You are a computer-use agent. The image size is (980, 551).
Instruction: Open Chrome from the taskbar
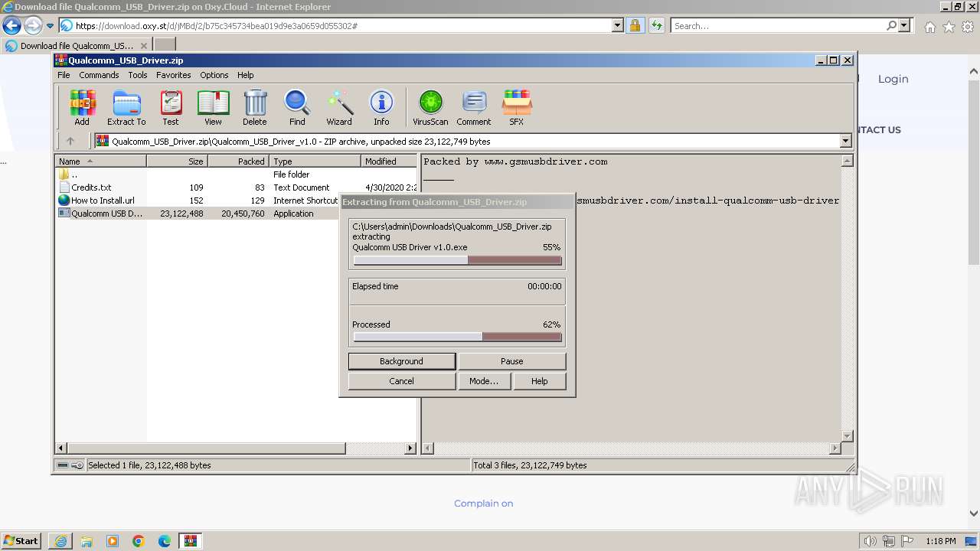(x=139, y=541)
